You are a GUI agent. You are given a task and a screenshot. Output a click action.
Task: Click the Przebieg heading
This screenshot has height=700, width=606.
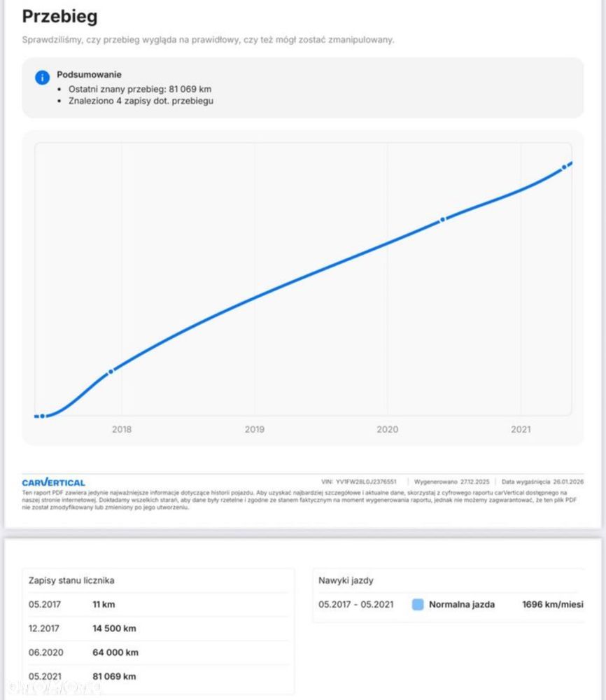click(60, 16)
